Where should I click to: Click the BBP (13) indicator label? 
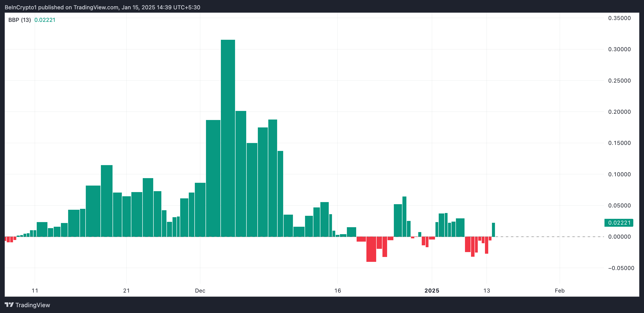tap(20, 20)
